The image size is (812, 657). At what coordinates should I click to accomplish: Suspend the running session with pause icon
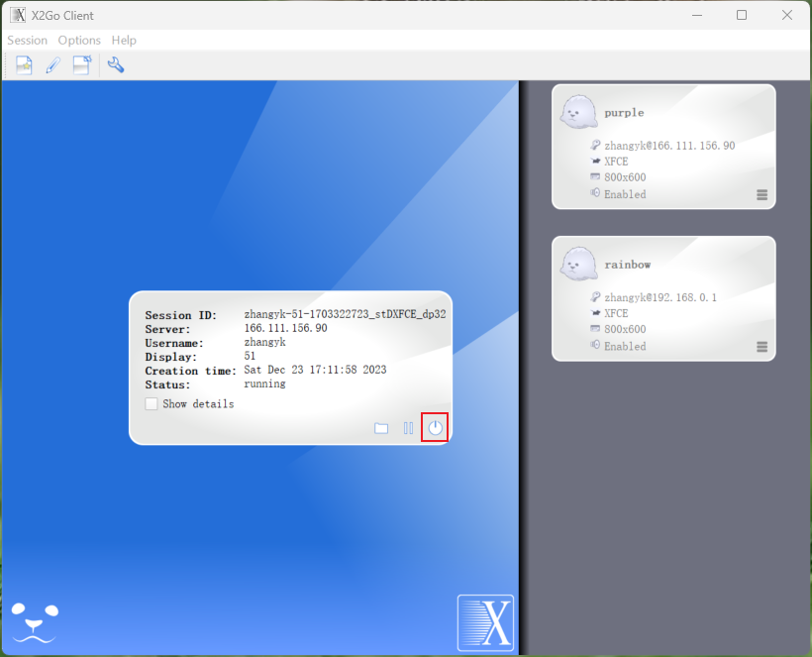(x=408, y=428)
